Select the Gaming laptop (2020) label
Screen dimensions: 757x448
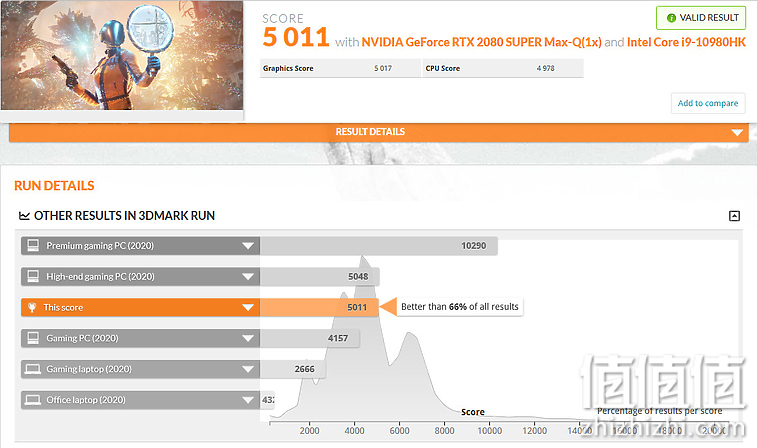(x=89, y=369)
